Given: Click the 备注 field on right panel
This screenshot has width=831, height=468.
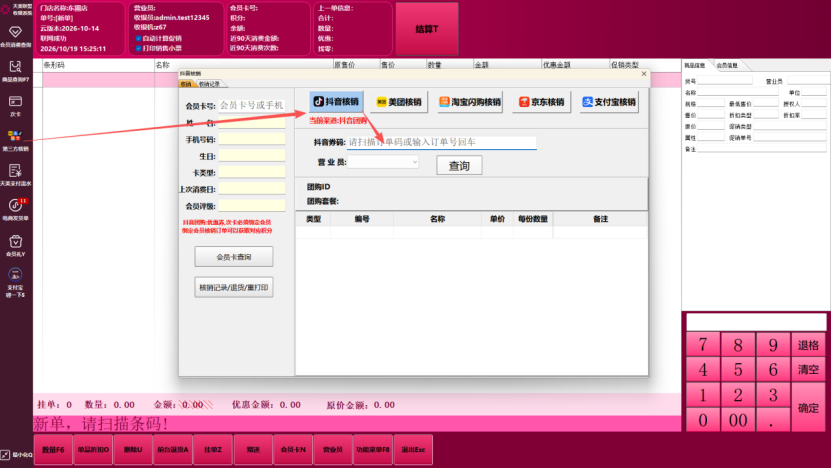Looking at the screenshot, I should (762, 149).
